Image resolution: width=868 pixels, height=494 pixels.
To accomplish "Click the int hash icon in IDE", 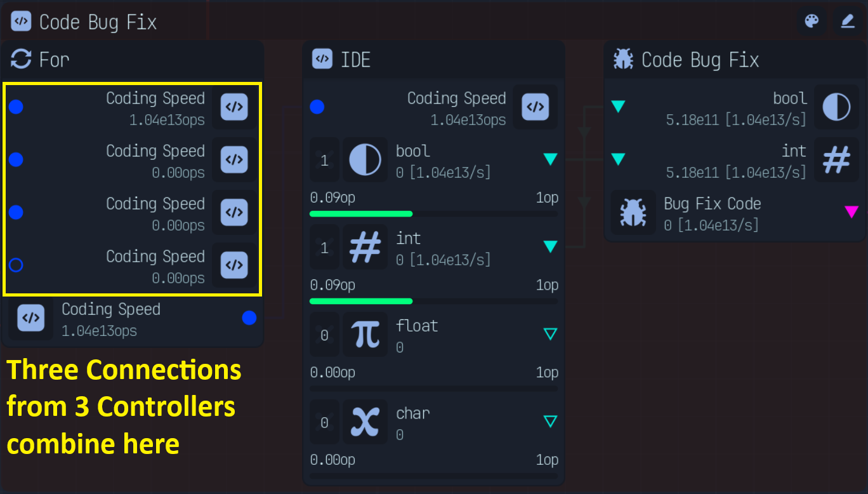I will coord(365,247).
